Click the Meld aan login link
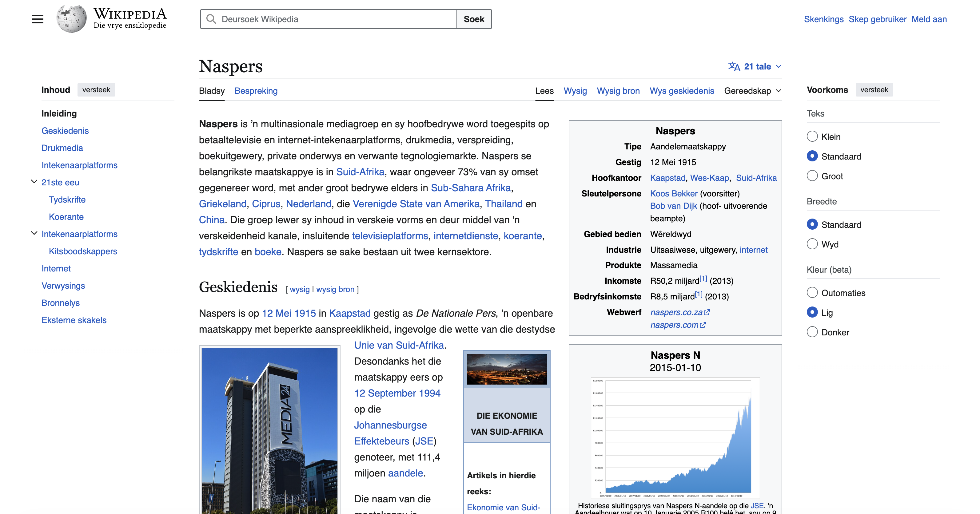This screenshot has height=514, width=980. 929,19
